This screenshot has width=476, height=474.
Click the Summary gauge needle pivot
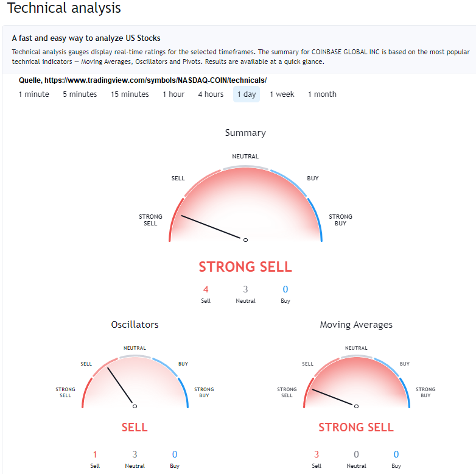tap(245, 240)
